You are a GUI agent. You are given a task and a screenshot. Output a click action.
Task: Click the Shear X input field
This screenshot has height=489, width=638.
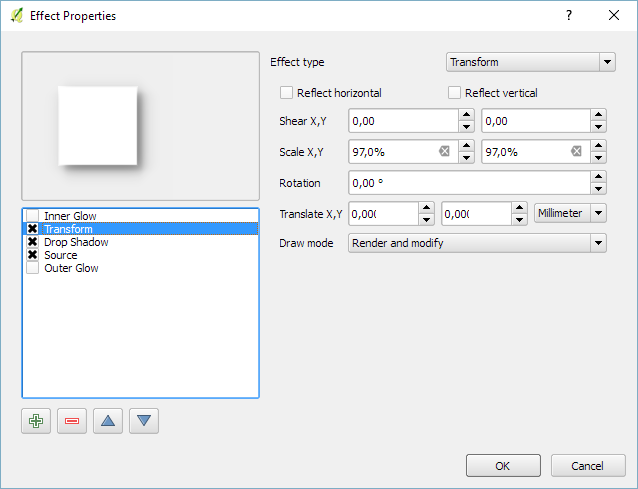click(x=402, y=121)
